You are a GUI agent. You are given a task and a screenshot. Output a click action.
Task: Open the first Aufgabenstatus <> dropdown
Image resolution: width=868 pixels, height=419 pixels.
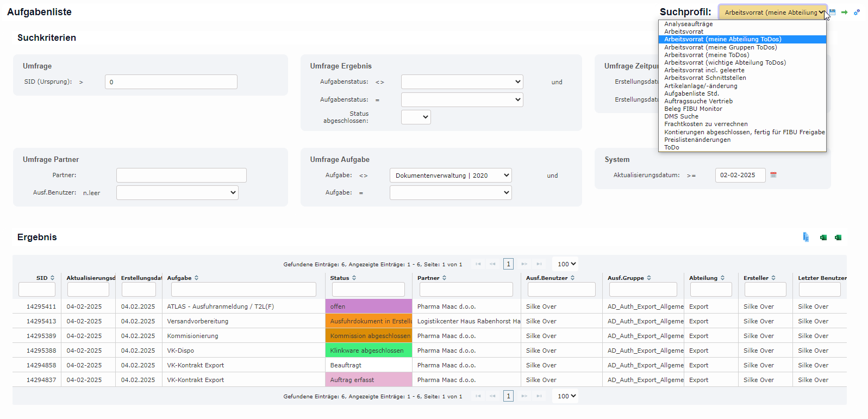(462, 82)
